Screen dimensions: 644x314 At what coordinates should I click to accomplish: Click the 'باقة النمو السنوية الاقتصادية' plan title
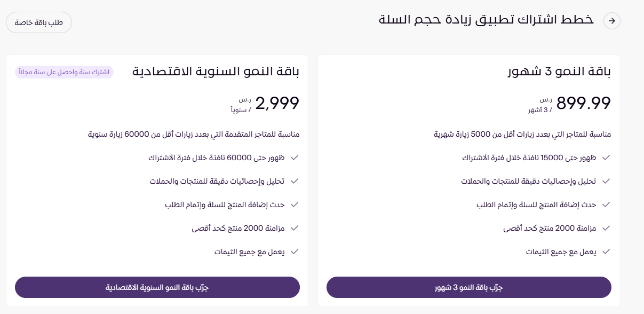tap(216, 72)
